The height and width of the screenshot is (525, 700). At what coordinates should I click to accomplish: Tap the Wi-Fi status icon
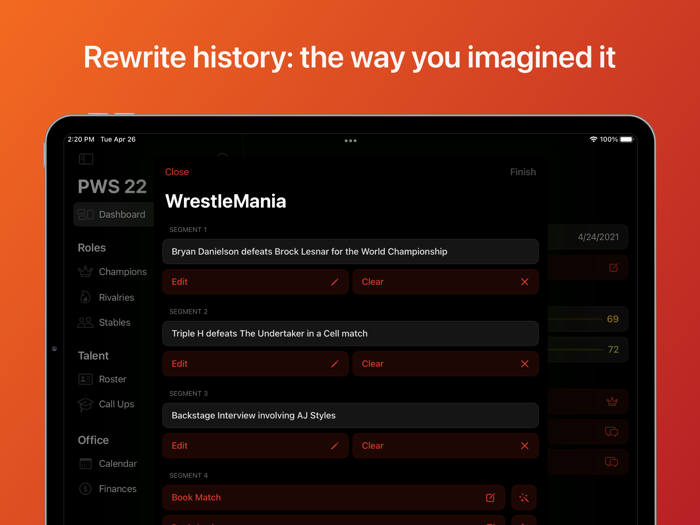coord(593,139)
